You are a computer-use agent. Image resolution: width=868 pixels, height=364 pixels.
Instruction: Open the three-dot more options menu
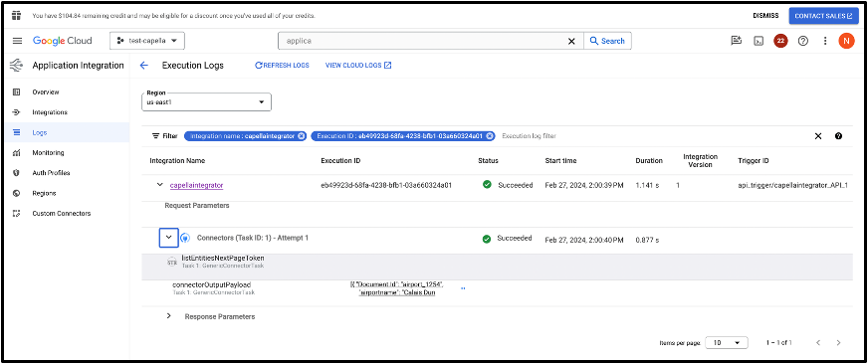[x=825, y=41]
